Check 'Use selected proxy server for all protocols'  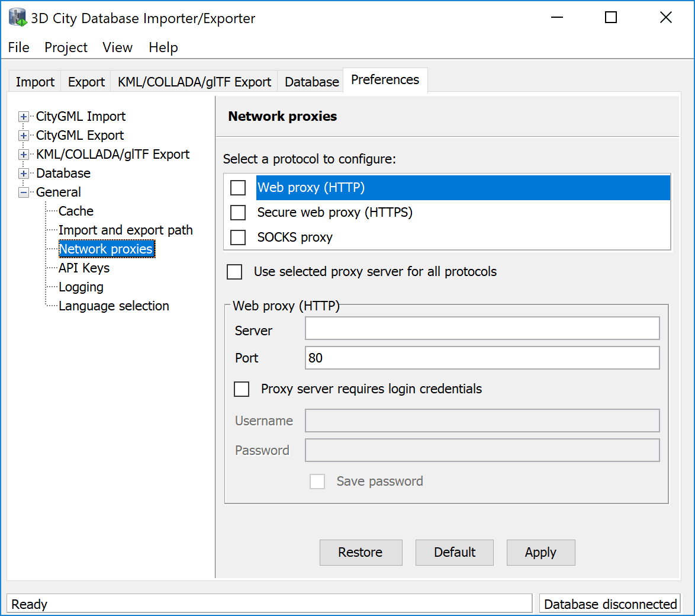point(234,272)
